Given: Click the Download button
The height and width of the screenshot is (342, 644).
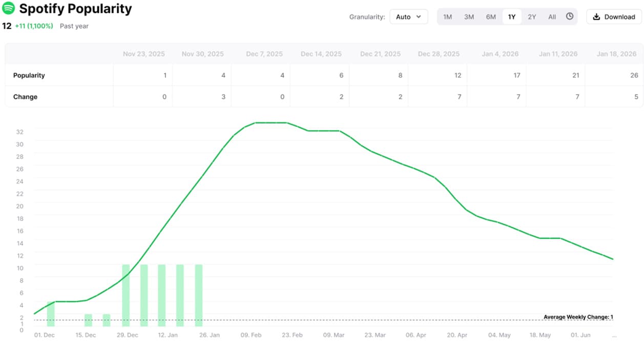Looking at the screenshot, I should click(x=614, y=17).
